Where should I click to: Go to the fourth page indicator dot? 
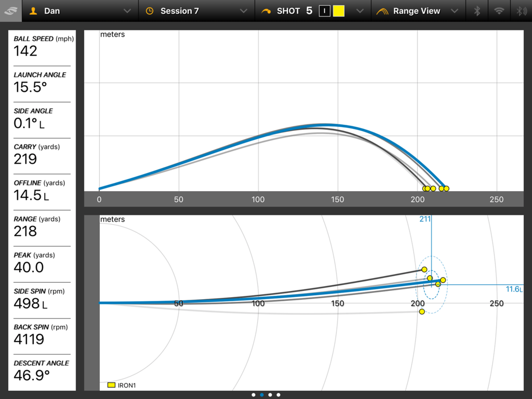click(278, 395)
